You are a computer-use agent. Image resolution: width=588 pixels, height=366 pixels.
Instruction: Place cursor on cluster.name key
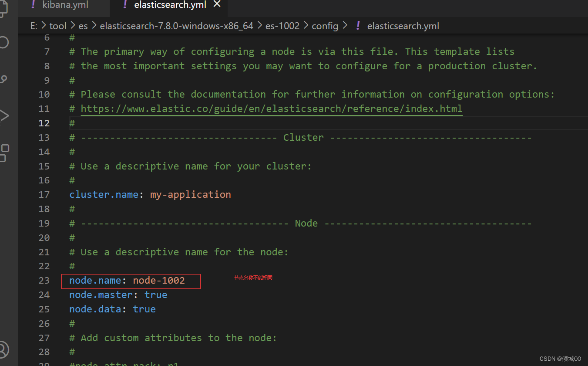[104, 194]
